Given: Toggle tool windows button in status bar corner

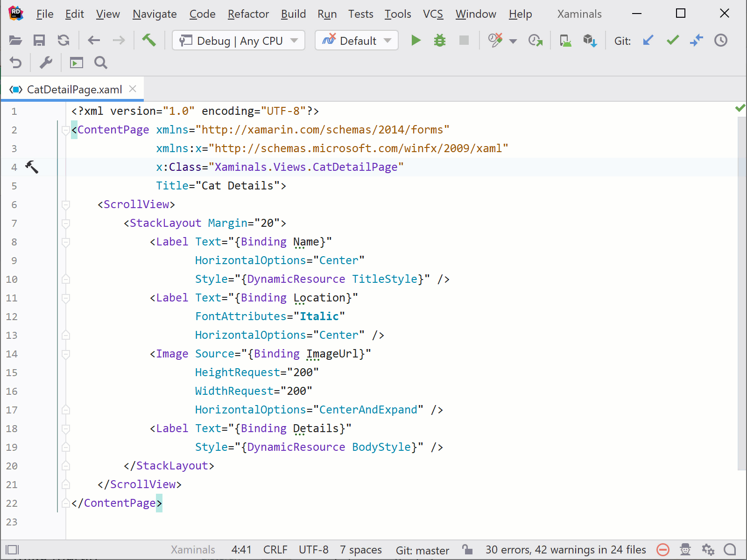Looking at the screenshot, I should tap(12, 550).
